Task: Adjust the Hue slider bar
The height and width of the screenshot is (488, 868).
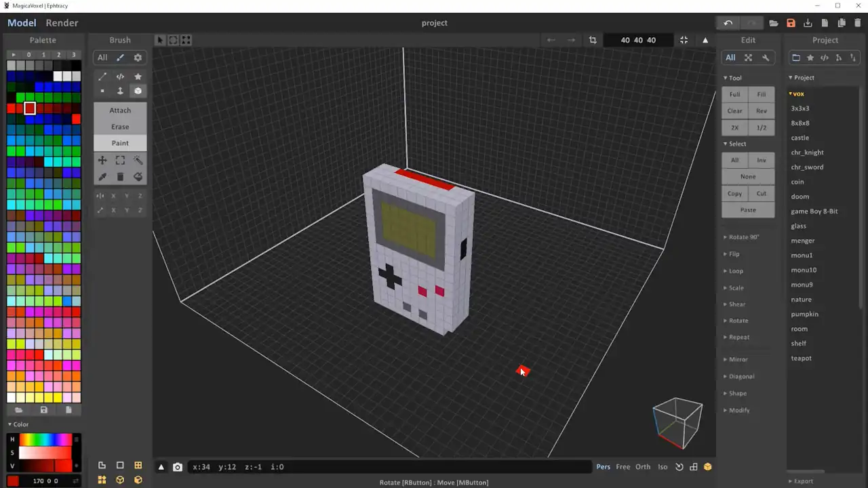Action: tap(45, 440)
